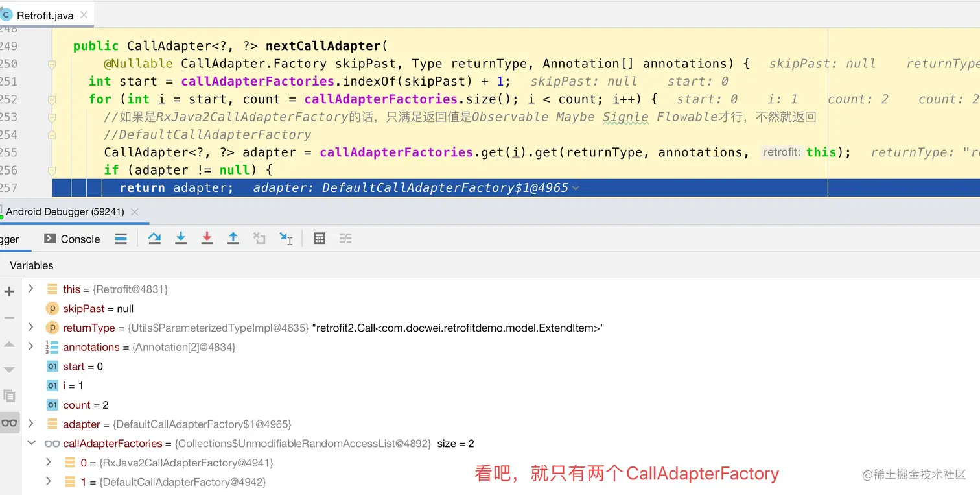Remove selected watch with minus icon
Image resolution: width=980 pixels, height=495 pixels.
9,318
